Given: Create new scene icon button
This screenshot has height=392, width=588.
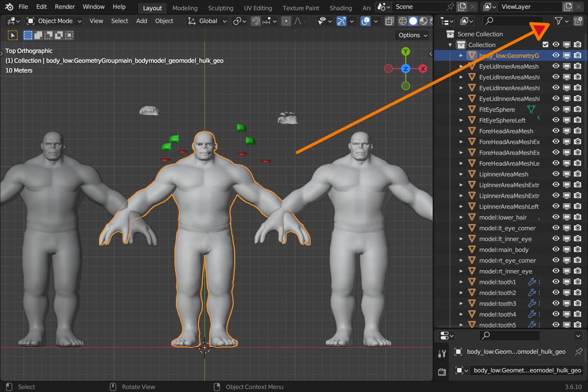Looking at the screenshot, I should pyautogui.click(x=462, y=7).
